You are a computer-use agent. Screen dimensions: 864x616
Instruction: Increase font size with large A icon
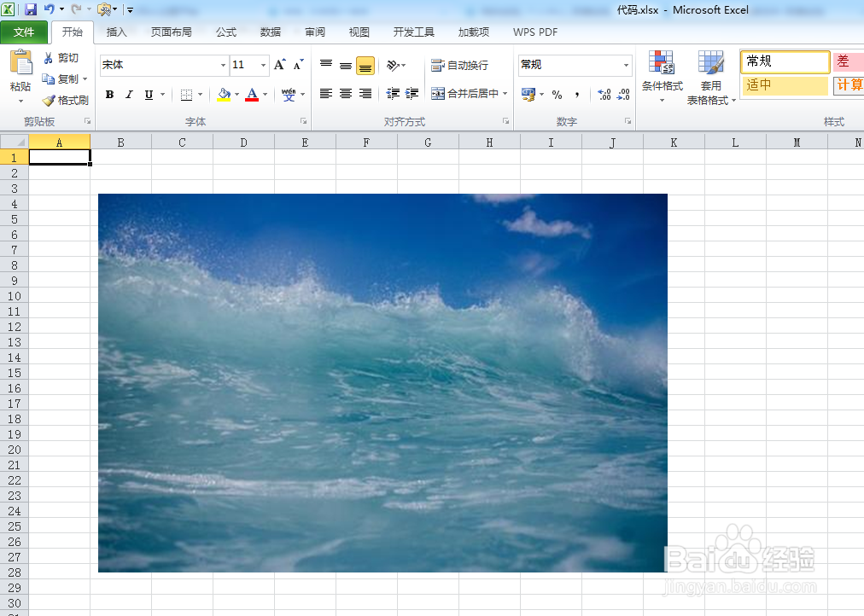pyautogui.click(x=280, y=65)
